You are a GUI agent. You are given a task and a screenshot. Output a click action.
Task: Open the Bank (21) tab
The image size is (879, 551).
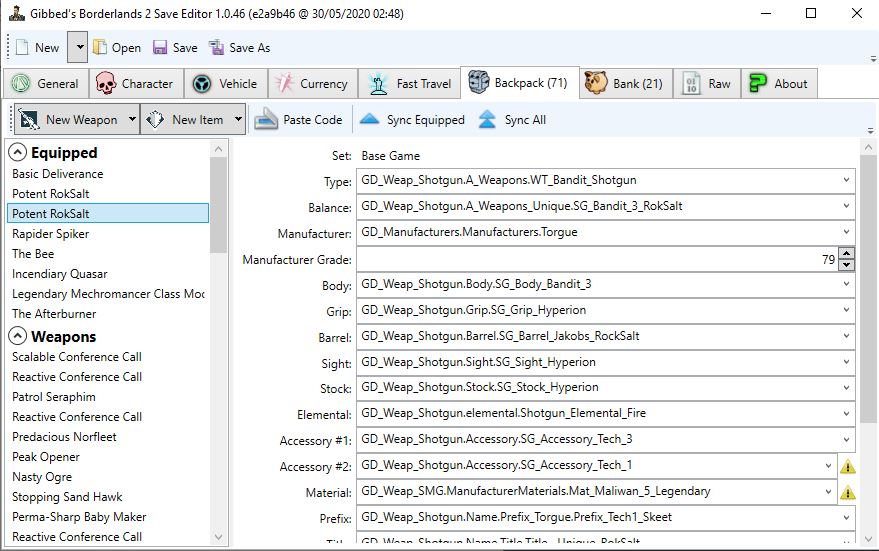coord(626,84)
